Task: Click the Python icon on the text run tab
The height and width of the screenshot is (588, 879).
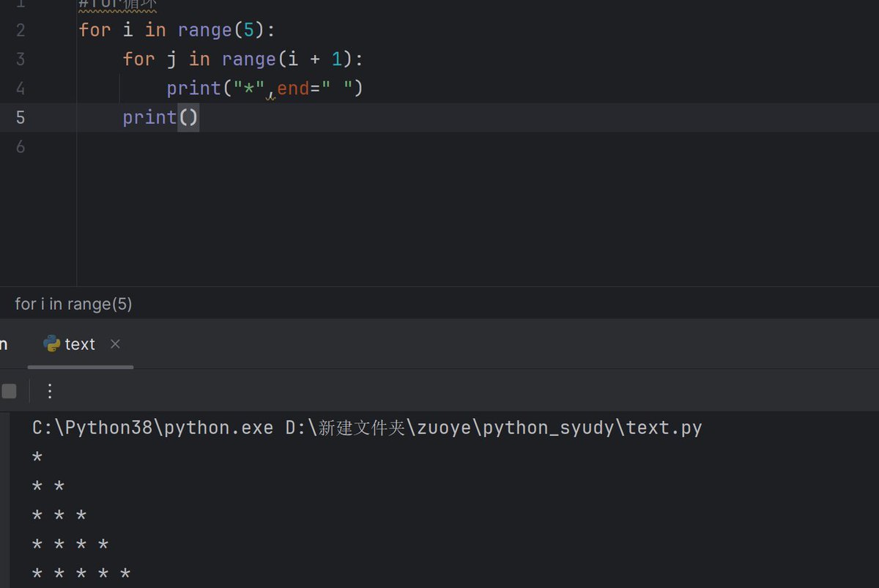Action: point(51,343)
